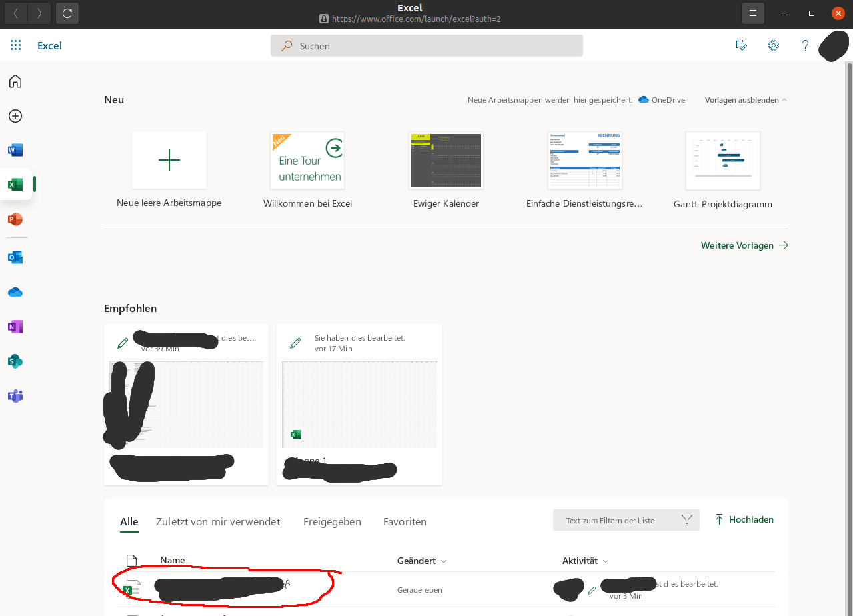
Task: Select the Alle tab
Action: (129, 522)
